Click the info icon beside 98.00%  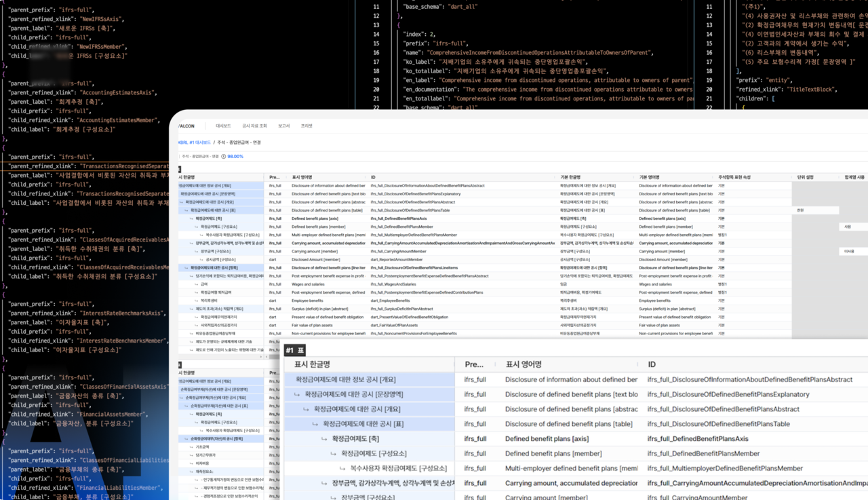(224, 156)
